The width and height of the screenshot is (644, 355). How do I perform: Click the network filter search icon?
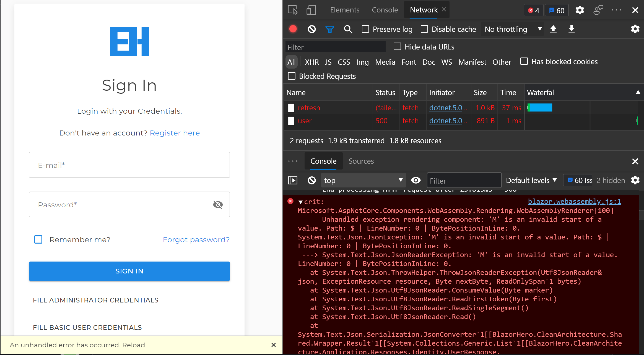pyautogui.click(x=347, y=29)
